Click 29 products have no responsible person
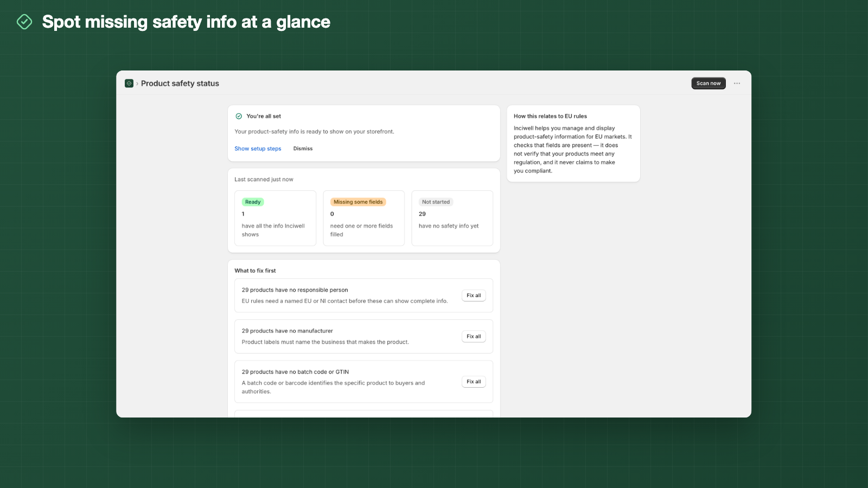This screenshot has height=488, width=868. pyautogui.click(x=295, y=290)
